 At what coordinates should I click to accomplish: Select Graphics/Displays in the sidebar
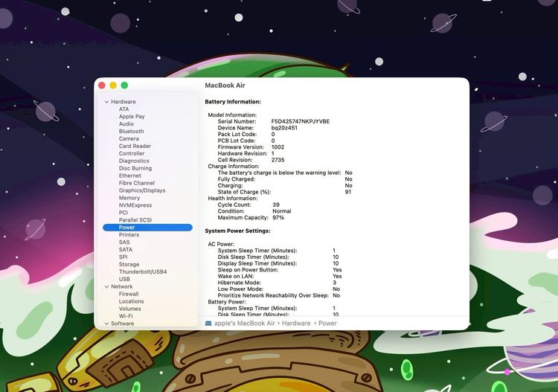[142, 190]
